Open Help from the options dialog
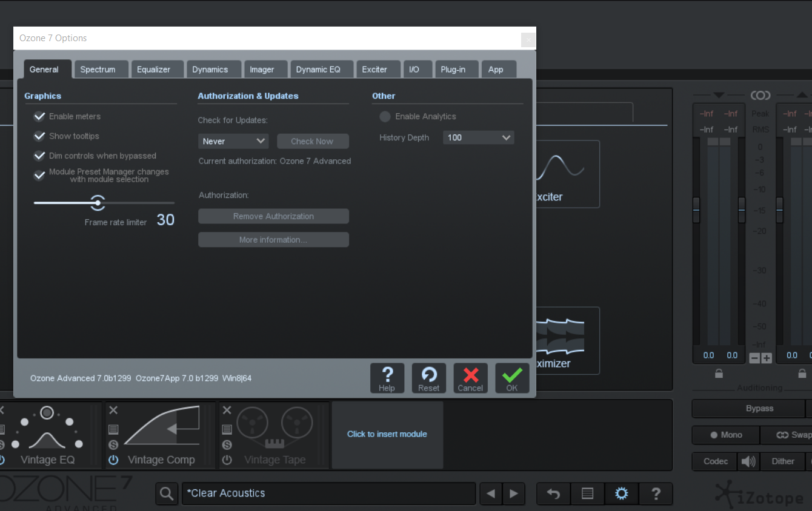 click(387, 378)
